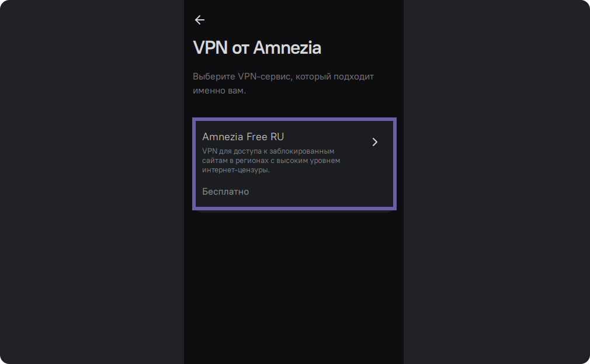The width and height of the screenshot is (590, 364).
Task: Choose the free VPN option for censored regions
Action: 294,164
